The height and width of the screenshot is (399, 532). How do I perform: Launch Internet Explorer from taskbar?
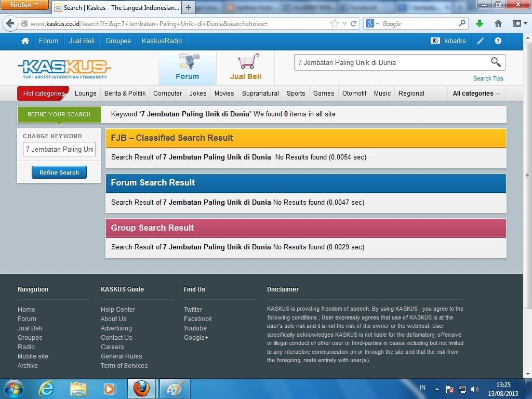pyautogui.click(x=46, y=389)
